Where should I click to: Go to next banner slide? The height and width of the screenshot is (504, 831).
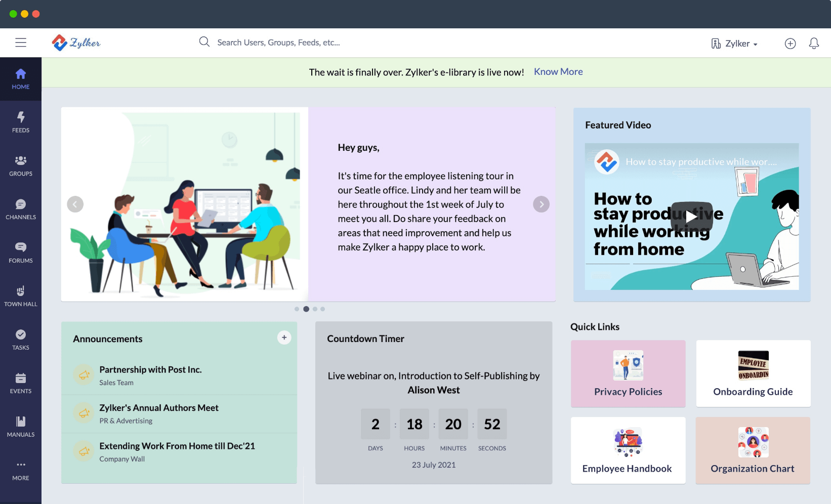click(541, 204)
